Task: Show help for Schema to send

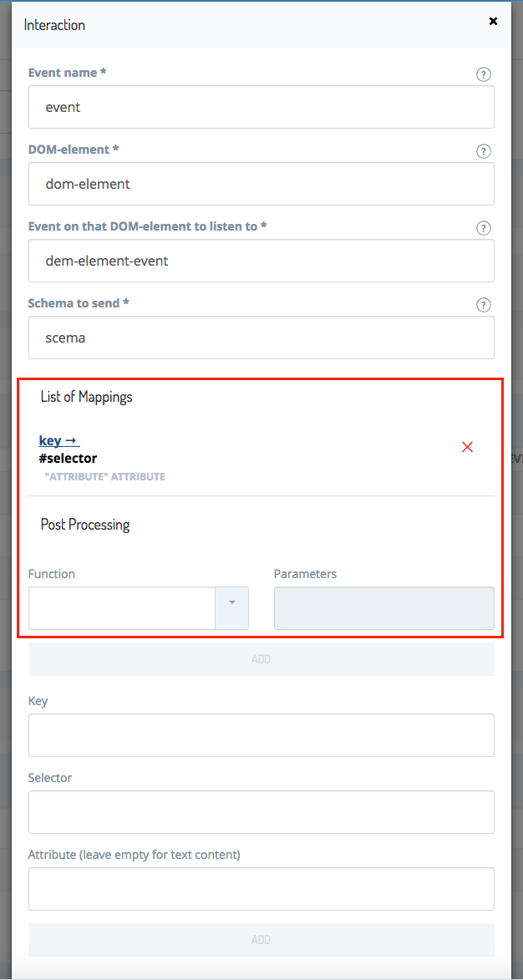Action: coord(483,305)
